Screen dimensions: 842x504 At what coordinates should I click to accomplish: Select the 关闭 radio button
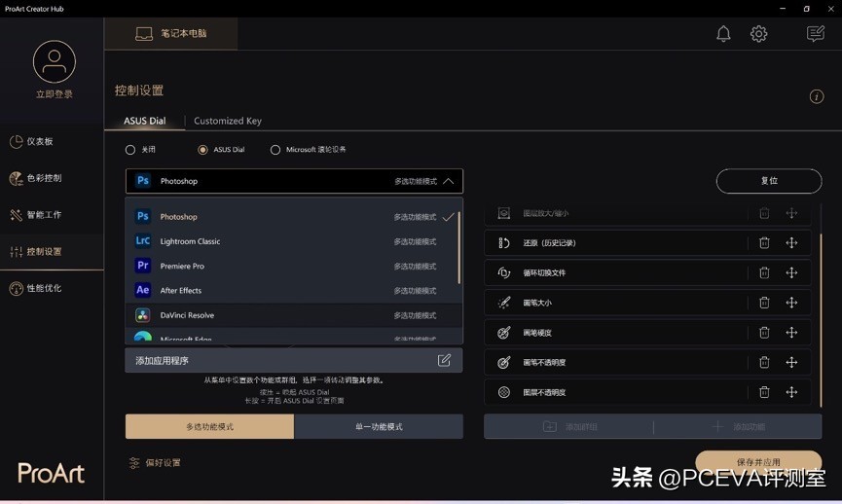click(x=130, y=150)
